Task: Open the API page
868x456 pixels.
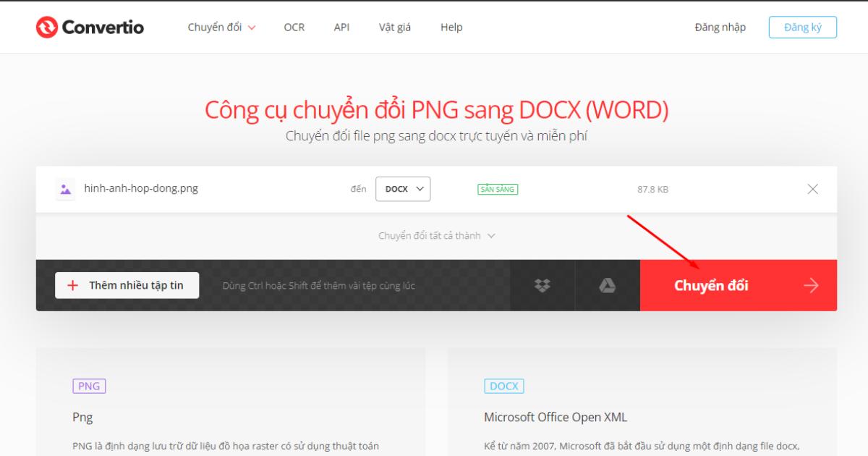Action: (x=341, y=28)
